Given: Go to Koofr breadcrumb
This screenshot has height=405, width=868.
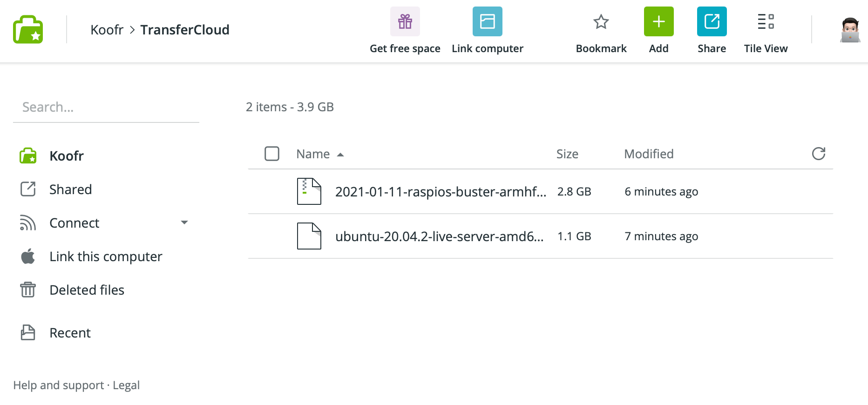Looking at the screenshot, I should click(107, 30).
